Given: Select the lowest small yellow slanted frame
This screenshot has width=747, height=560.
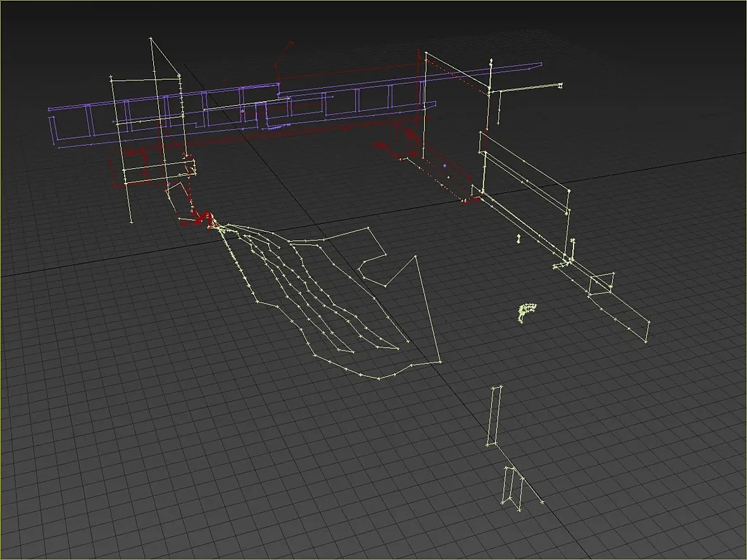Looking at the screenshot, I should click(513, 488).
